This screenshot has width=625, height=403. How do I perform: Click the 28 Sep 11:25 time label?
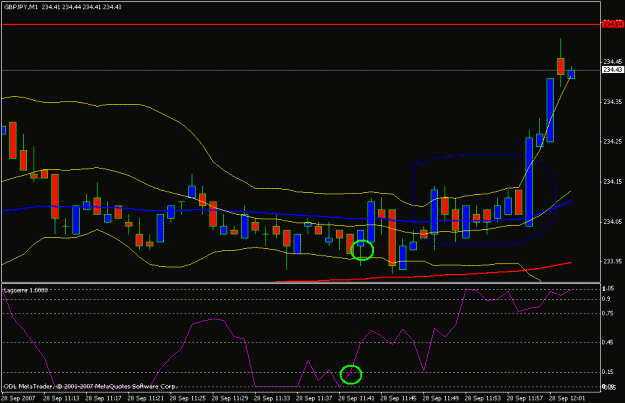tap(188, 398)
